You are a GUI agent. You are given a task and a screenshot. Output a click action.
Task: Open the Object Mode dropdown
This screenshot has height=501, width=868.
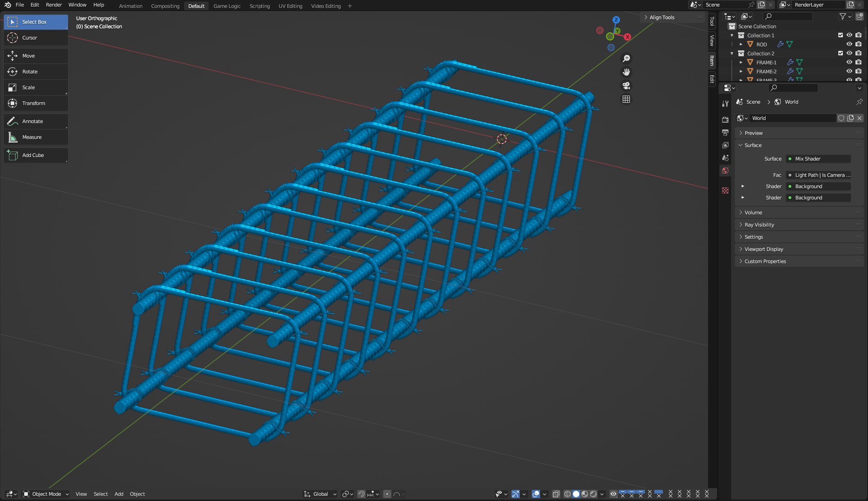pyautogui.click(x=45, y=494)
